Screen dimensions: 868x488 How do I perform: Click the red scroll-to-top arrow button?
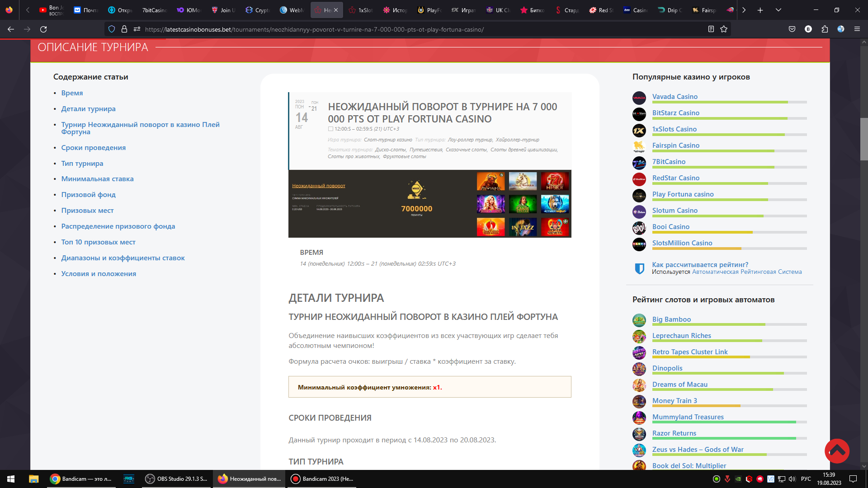pyautogui.click(x=837, y=450)
